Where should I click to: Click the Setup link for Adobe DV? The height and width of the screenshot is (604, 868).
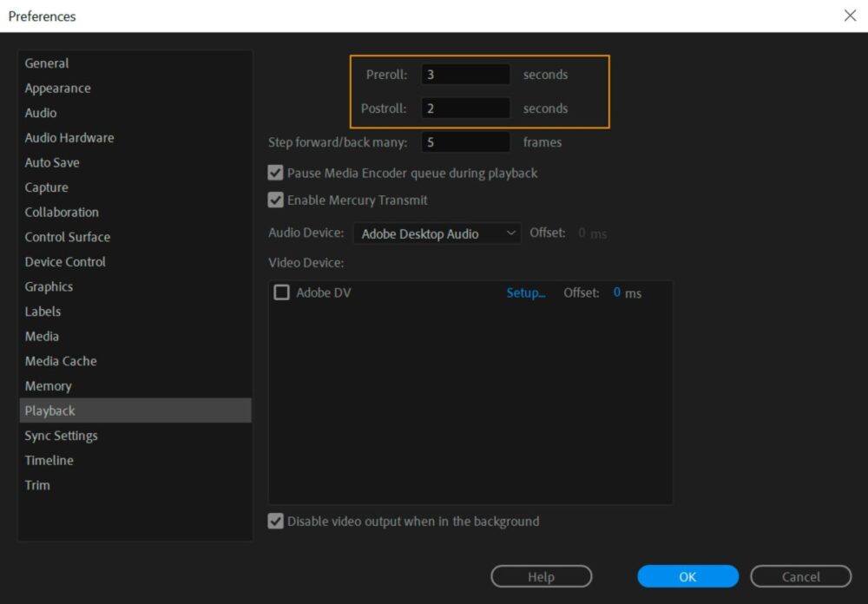point(525,292)
